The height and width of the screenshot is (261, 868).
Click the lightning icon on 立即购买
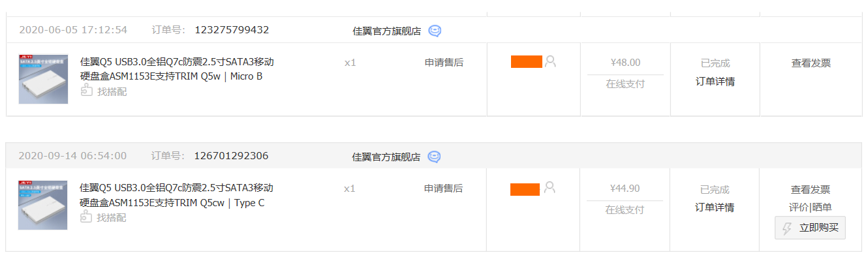(x=787, y=228)
